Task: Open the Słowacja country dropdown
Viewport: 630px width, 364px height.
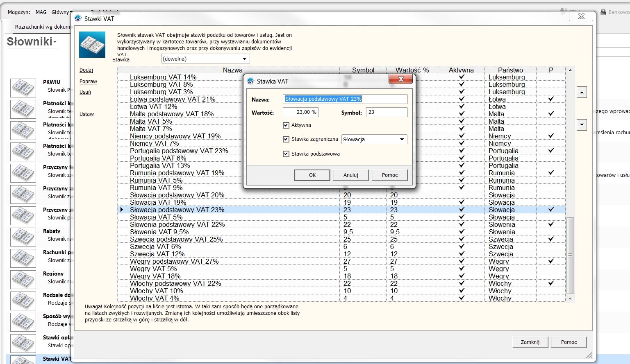Action: click(374, 140)
